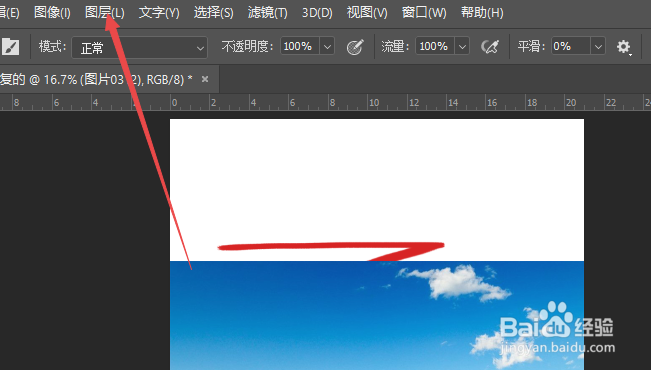Expand the 平滑 slider arrow

598,46
